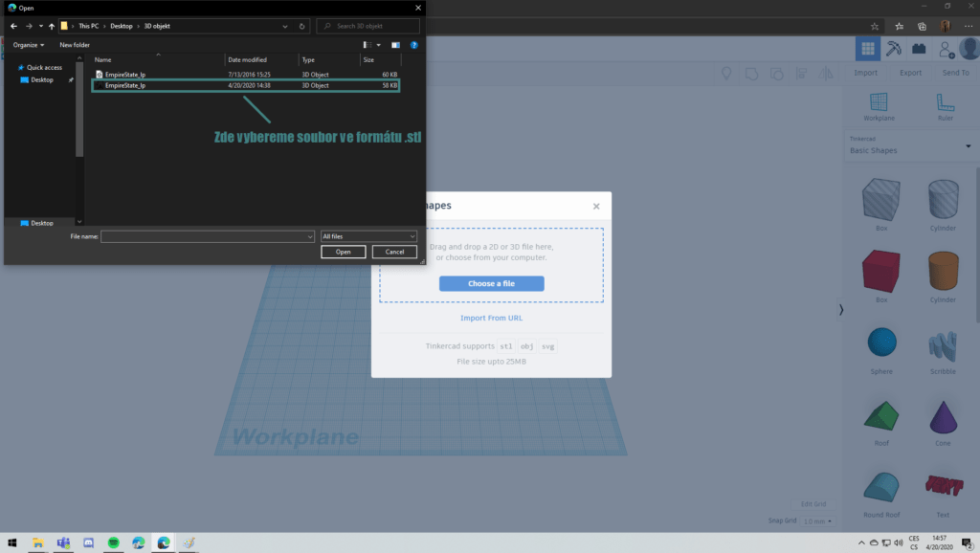Go back with the dialog's arrow

(x=13, y=26)
